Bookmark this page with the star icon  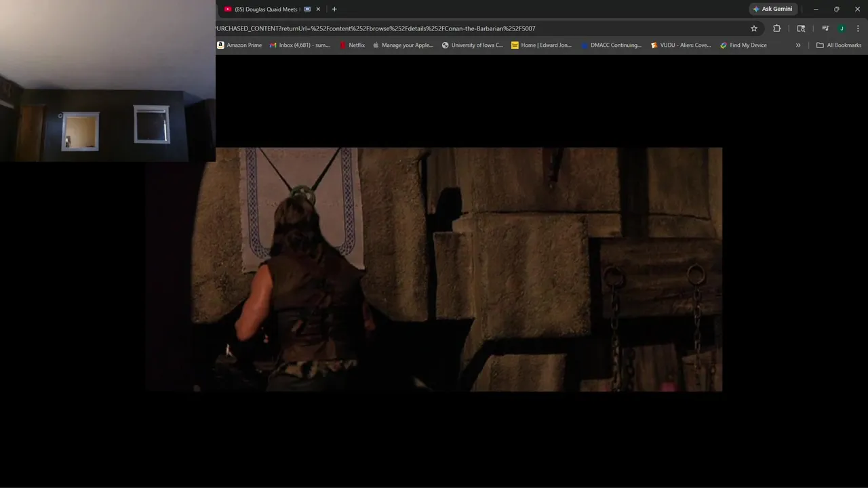(754, 28)
